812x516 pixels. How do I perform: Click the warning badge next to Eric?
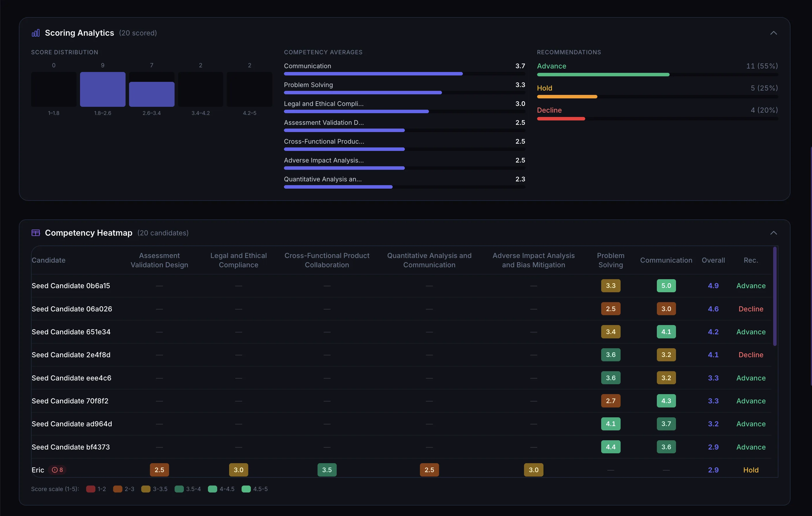click(57, 470)
